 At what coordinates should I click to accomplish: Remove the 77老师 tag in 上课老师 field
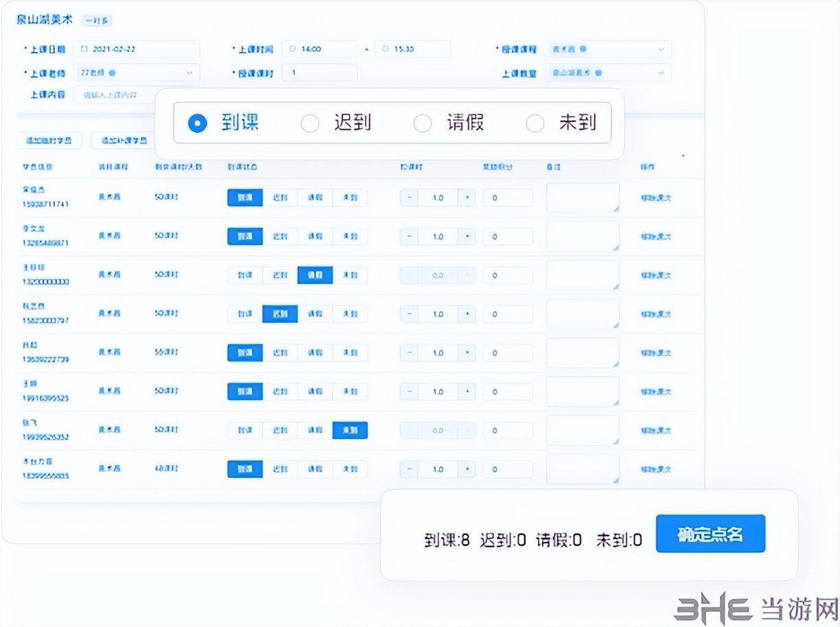click(x=112, y=72)
